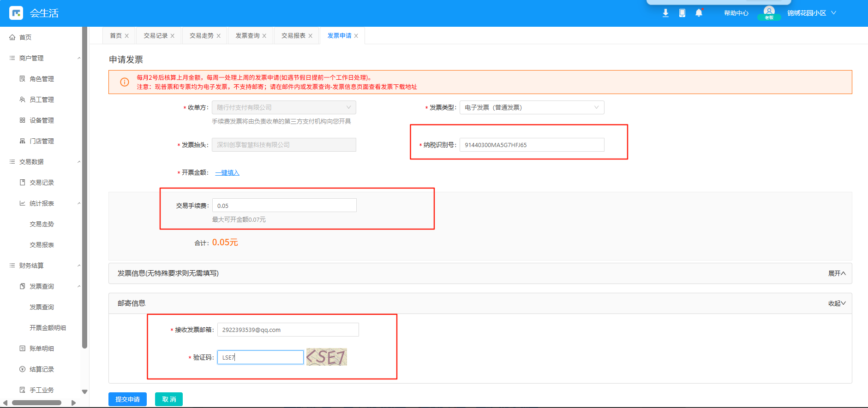
Task: Close the 交易报表 tab
Action: click(311, 36)
